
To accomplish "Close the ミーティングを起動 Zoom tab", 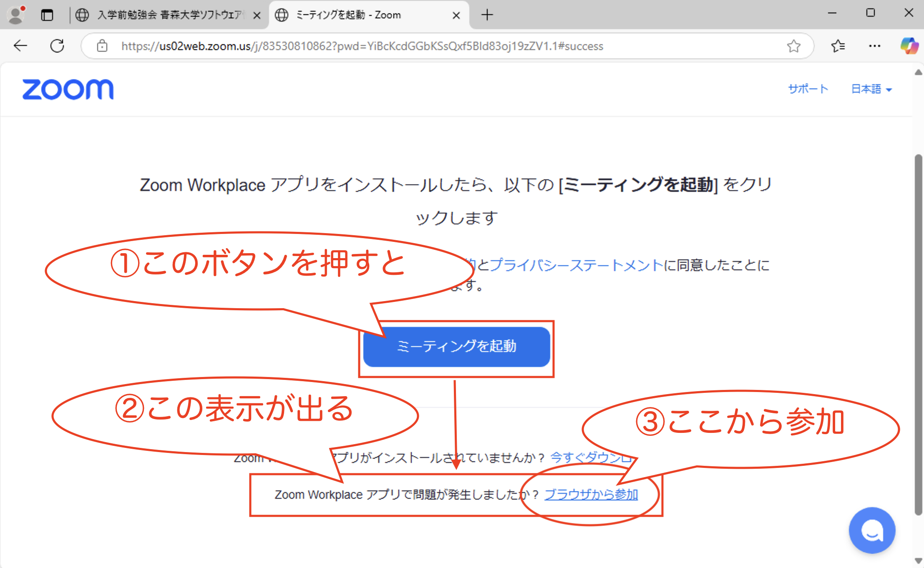I will tap(456, 15).
